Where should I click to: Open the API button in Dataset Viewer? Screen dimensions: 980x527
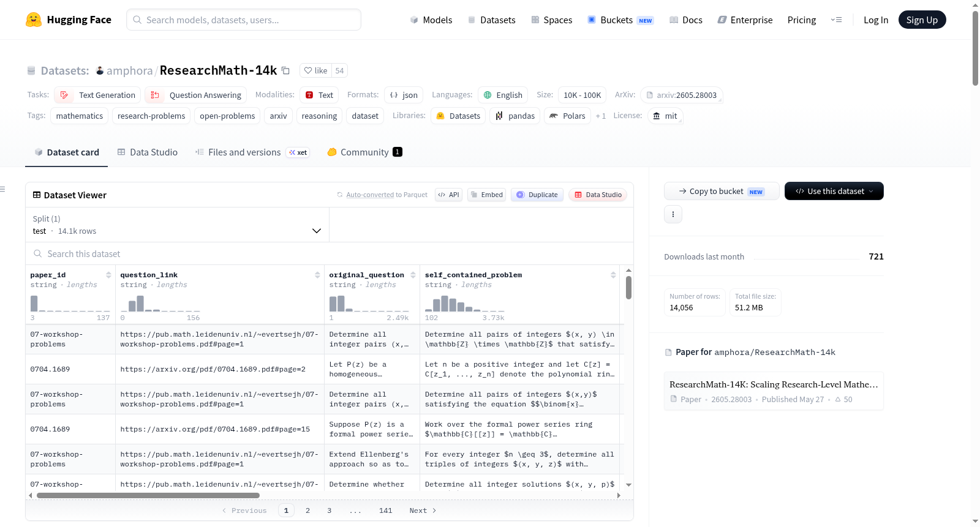448,195
